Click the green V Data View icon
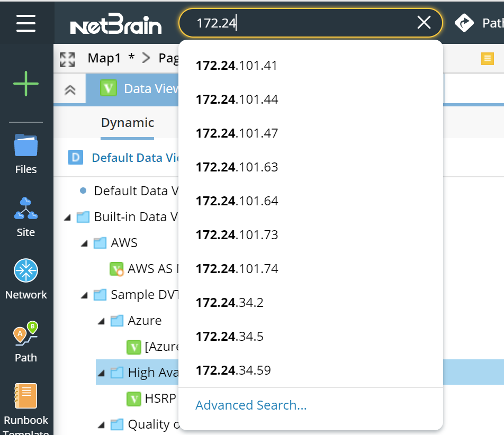 pyautogui.click(x=109, y=88)
